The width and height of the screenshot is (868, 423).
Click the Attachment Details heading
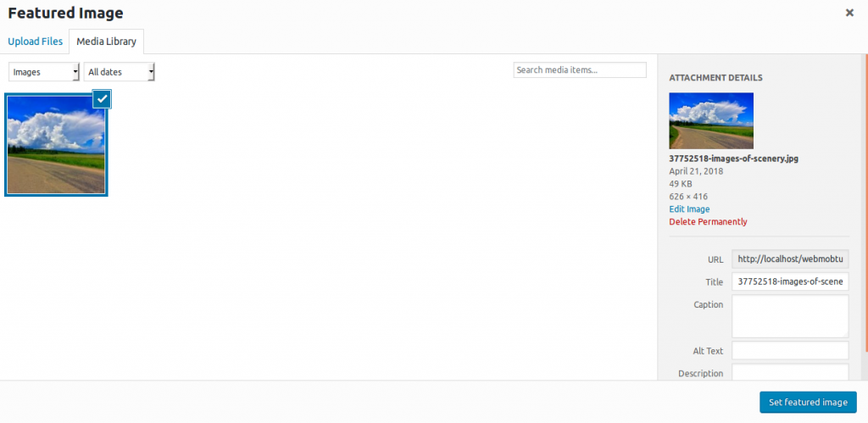tap(715, 78)
